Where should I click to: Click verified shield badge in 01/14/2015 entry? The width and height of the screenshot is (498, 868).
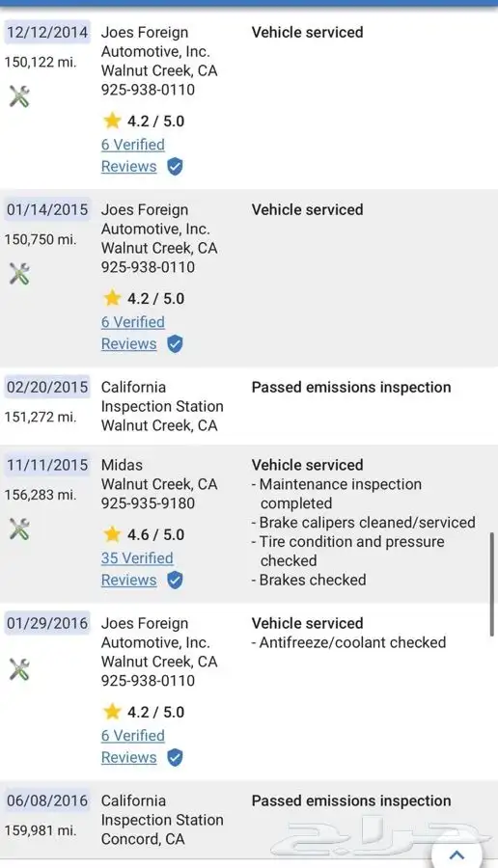pyautogui.click(x=175, y=344)
